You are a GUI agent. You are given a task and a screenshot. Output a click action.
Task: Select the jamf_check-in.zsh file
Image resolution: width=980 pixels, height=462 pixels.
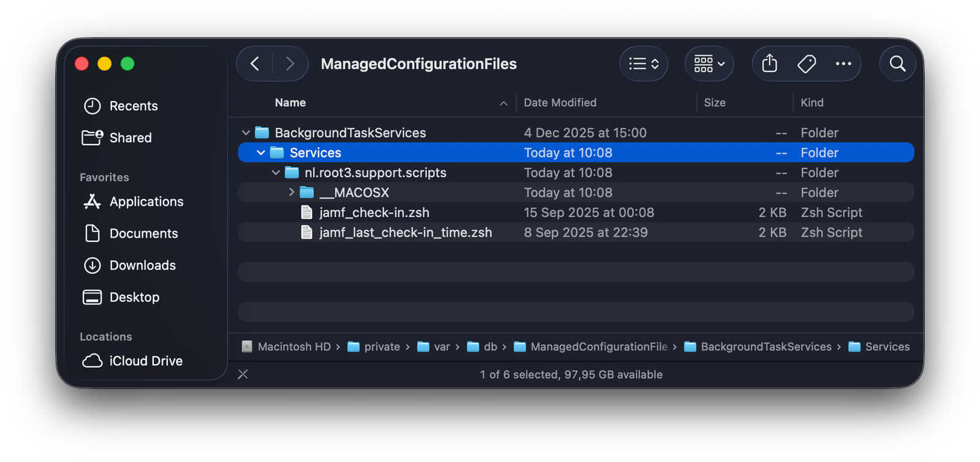coord(374,213)
